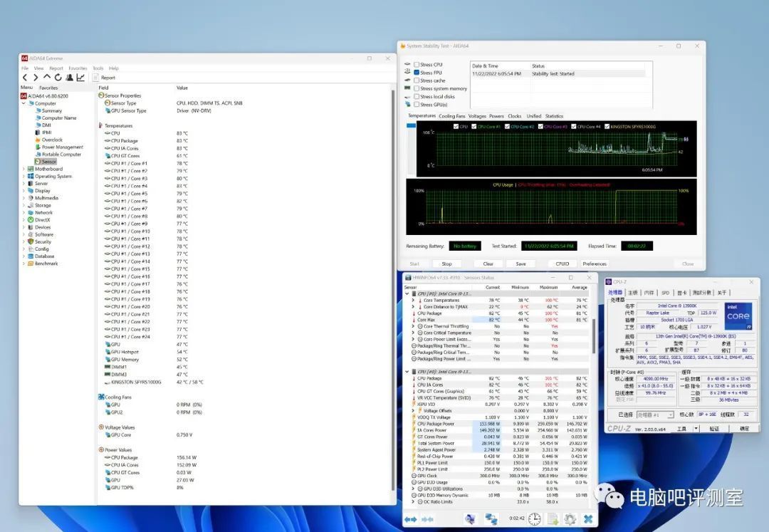Screen dimensions: 769x532
Task: Open Power Management in AIDA64 tree
Action: tap(62, 147)
